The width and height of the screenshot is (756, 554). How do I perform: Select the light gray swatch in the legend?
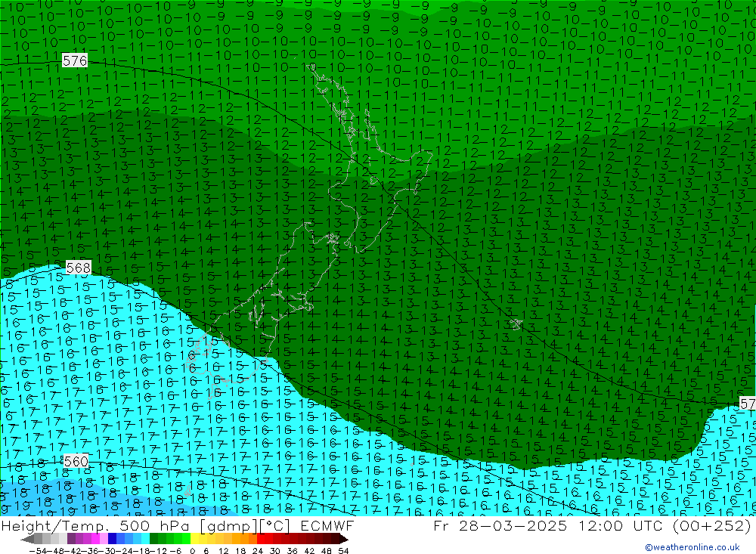(x=54, y=539)
